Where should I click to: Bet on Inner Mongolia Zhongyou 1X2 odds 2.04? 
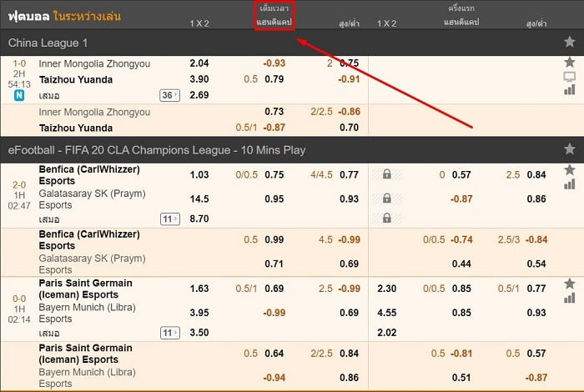(199, 63)
